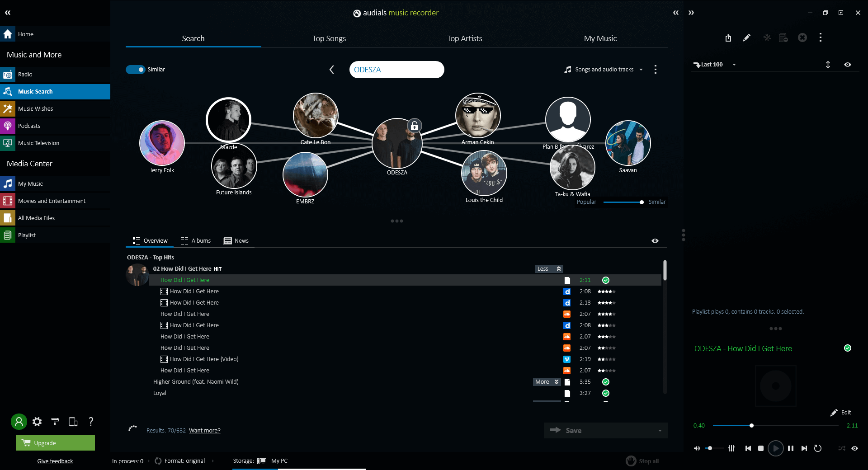Viewport: 868px width, 470px height.
Task: Go back with the arrow left of the search box
Action: pos(332,70)
